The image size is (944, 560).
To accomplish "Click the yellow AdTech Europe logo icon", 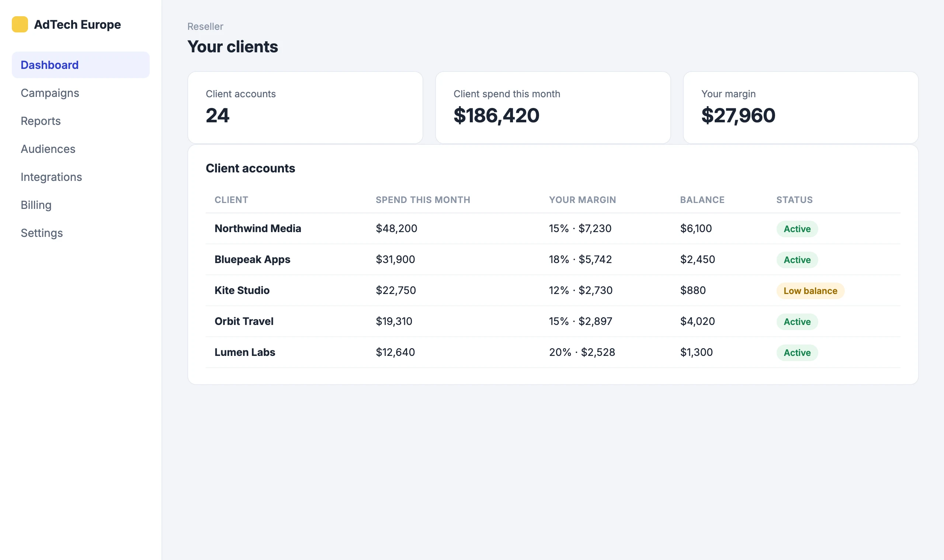I will [20, 25].
